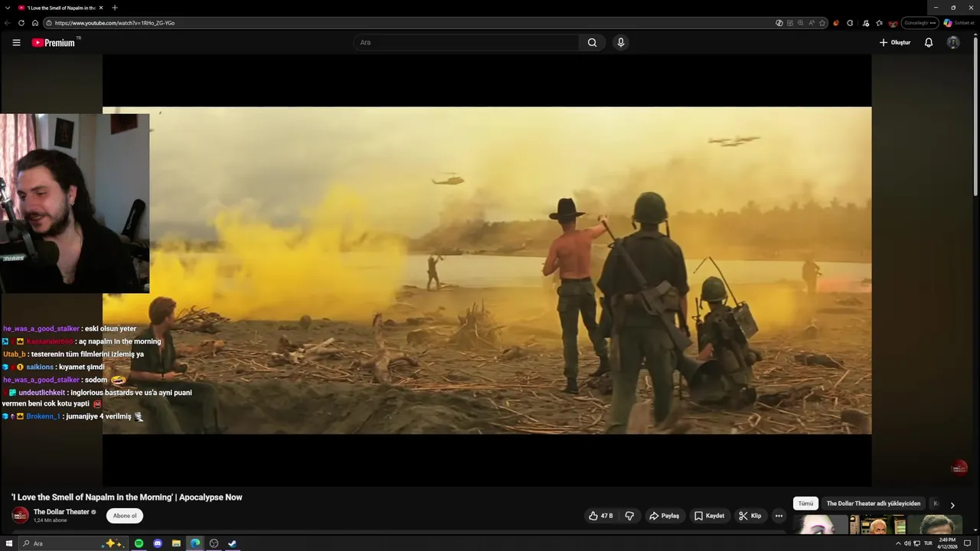Click The Dollar Theater channel avatar
The image size is (980, 551).
click(x=20, y=516)
